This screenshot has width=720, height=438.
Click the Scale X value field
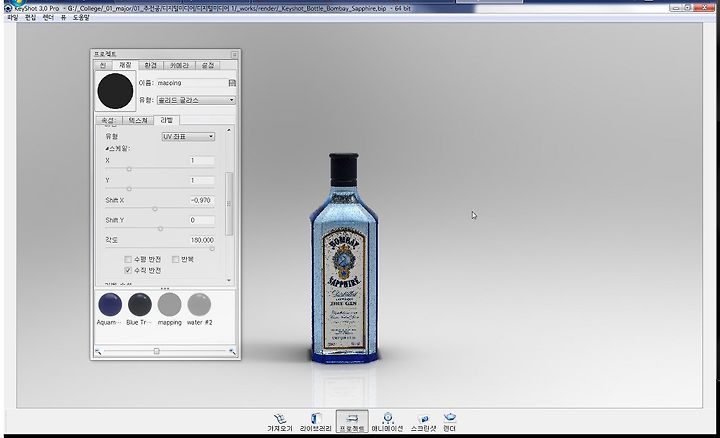[202, 161]
